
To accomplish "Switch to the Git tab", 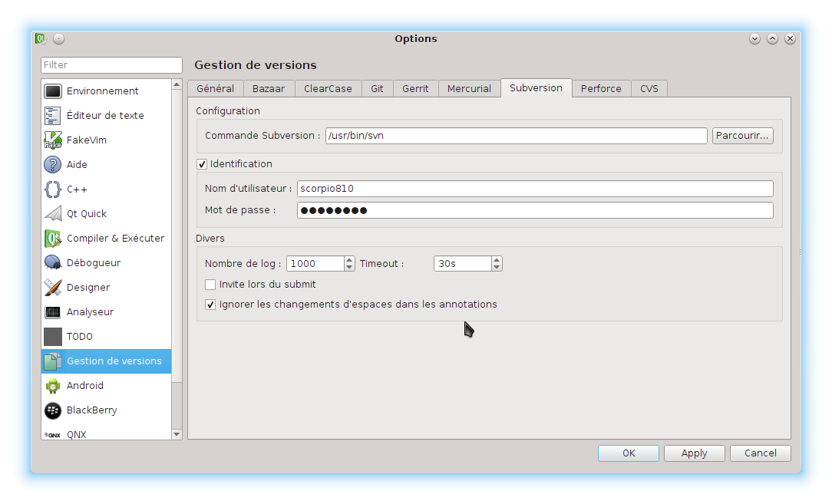I will click(x=378, y=88).
